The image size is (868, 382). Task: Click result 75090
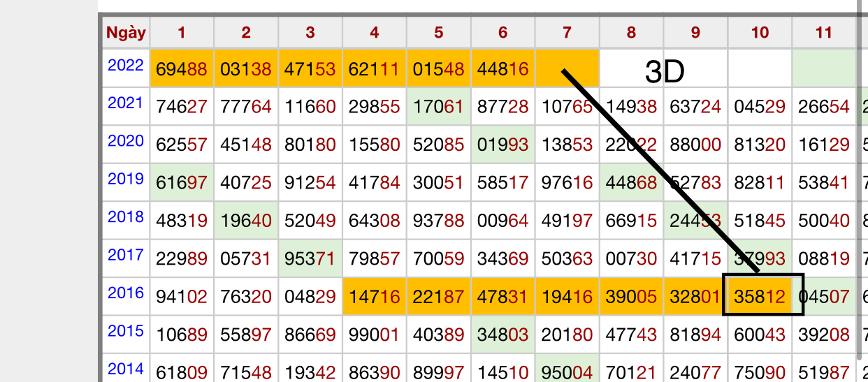[760, 368]
